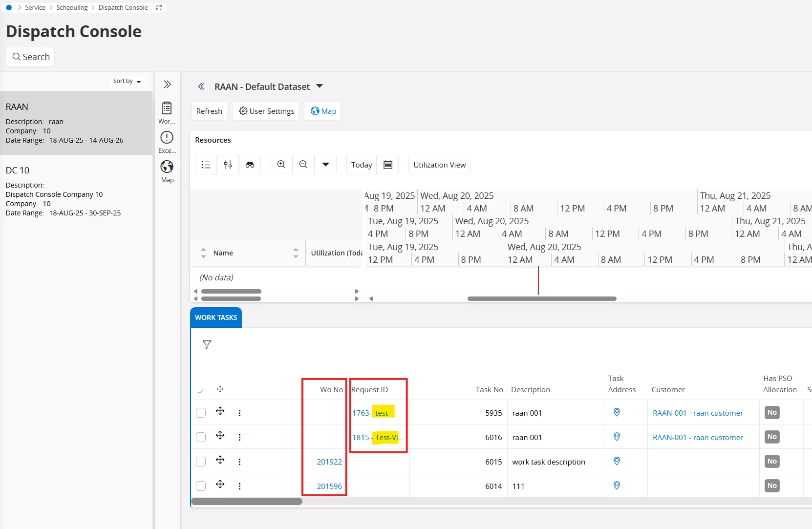
Task: Open the RAAN - Default Dataset dropdown
Action: [320, 86]
